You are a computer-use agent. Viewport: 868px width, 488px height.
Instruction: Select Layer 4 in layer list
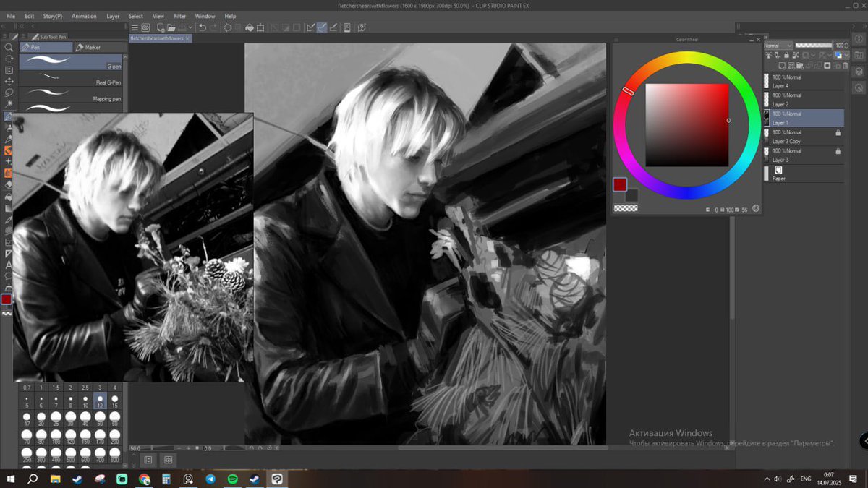click(x=804, y=81)
